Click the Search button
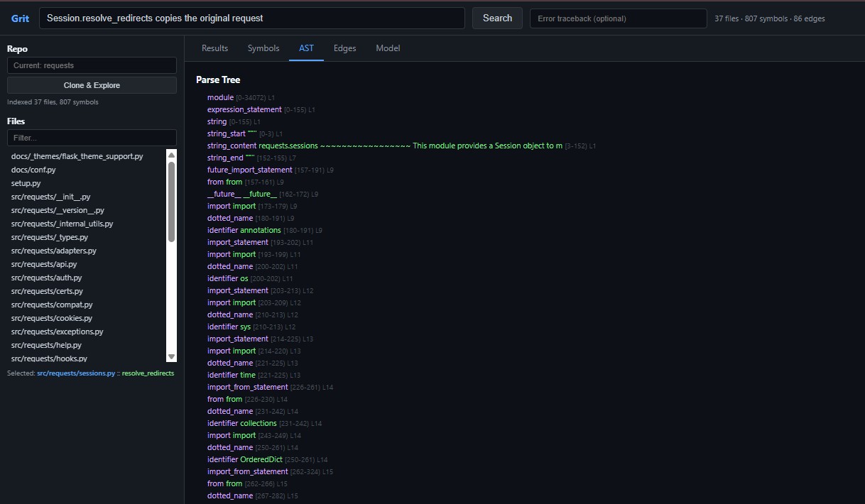Screen dimensions: 865x504 point(497,18)
